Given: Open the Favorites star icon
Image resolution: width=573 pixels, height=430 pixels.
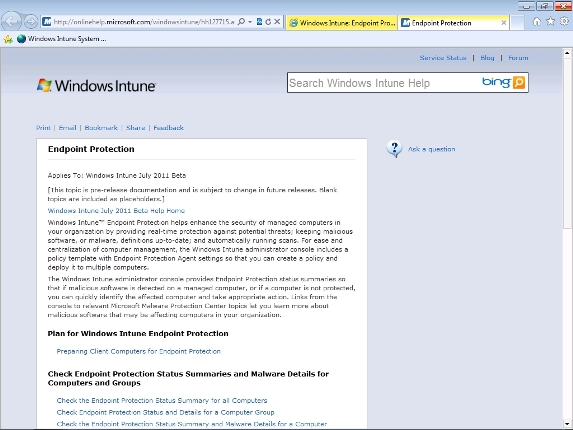Looking at the screenshot, I should click(550, 22).
